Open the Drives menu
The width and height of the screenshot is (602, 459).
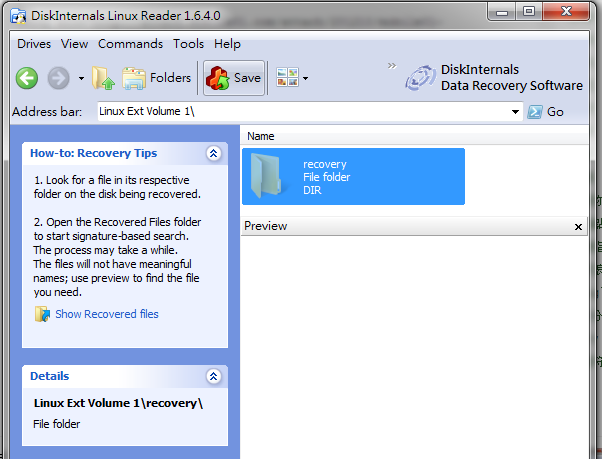pyautogui.click(x=34, y=44)
